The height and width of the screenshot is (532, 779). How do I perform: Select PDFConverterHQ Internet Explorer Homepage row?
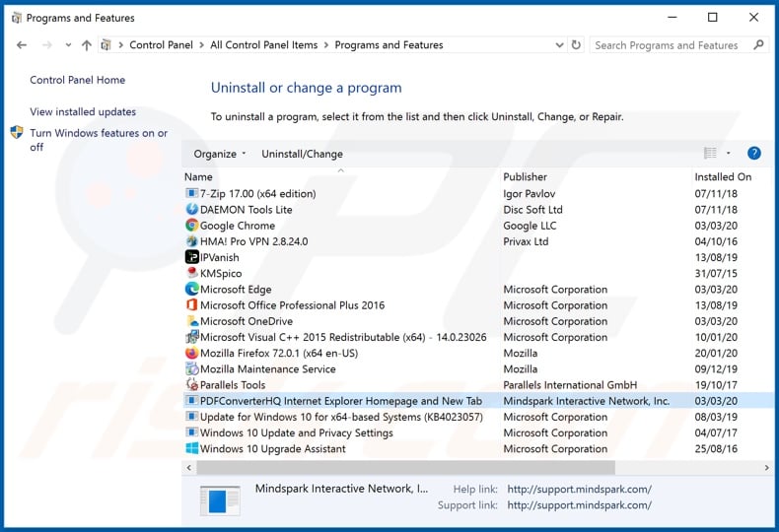pyautogui.click(x=479, y=401)
